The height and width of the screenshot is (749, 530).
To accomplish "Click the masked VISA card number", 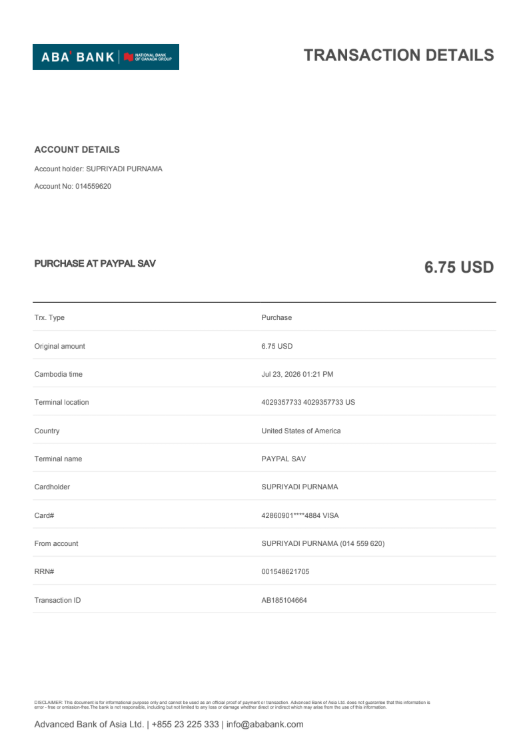I will pos(300,516).
